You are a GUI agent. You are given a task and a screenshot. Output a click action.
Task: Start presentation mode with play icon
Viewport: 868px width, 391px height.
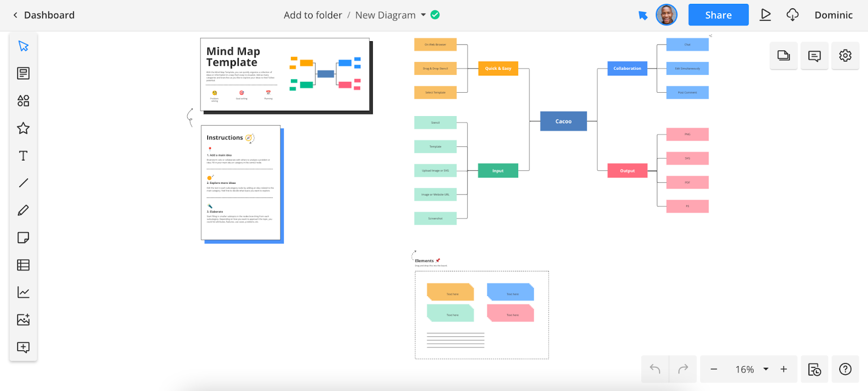(x=765, y=15)
